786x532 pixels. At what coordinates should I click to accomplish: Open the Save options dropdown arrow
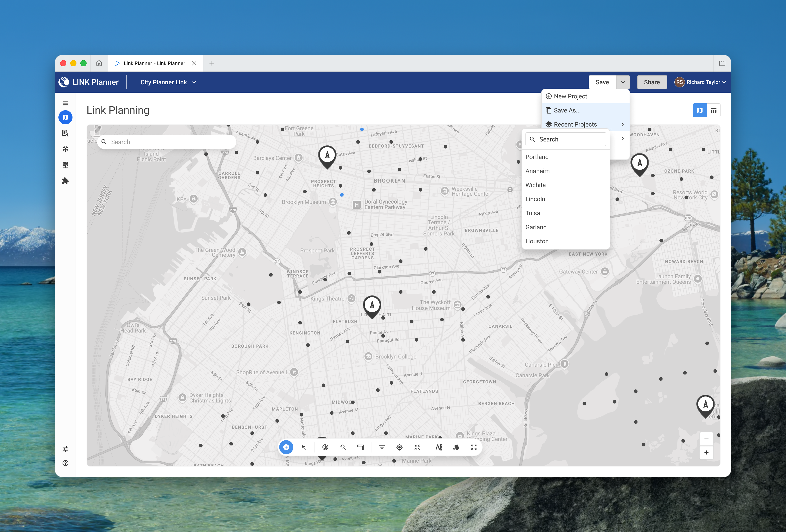coord(623,82)
